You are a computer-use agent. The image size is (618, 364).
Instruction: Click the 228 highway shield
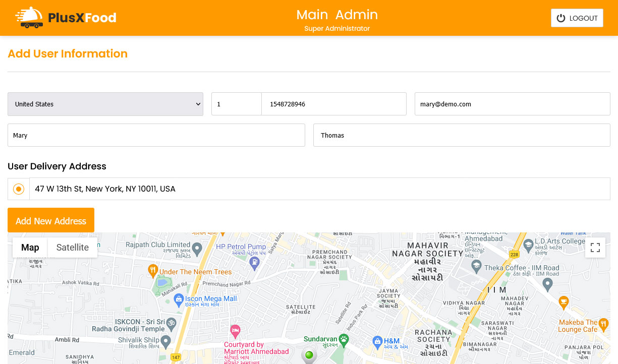coord(514,254)
